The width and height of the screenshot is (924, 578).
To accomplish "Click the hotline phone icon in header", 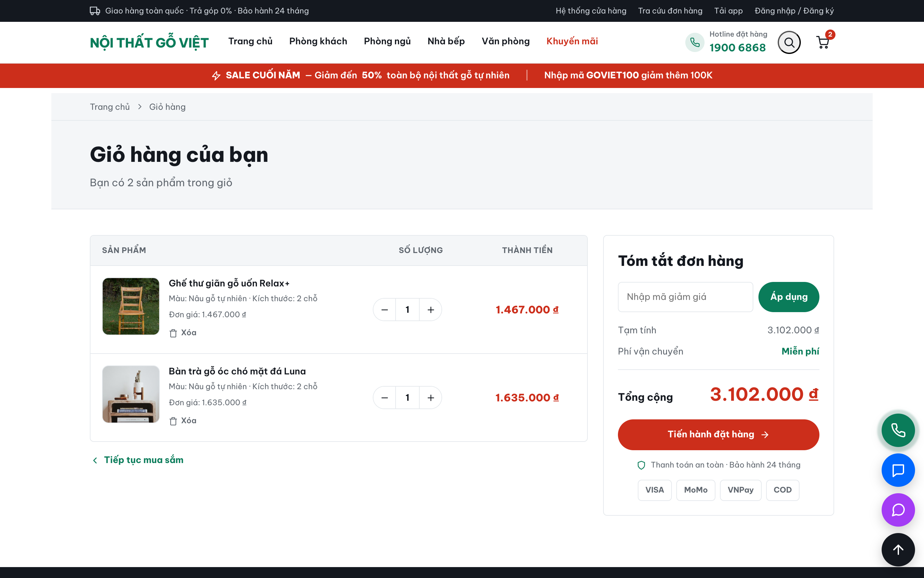I will 695,42.
